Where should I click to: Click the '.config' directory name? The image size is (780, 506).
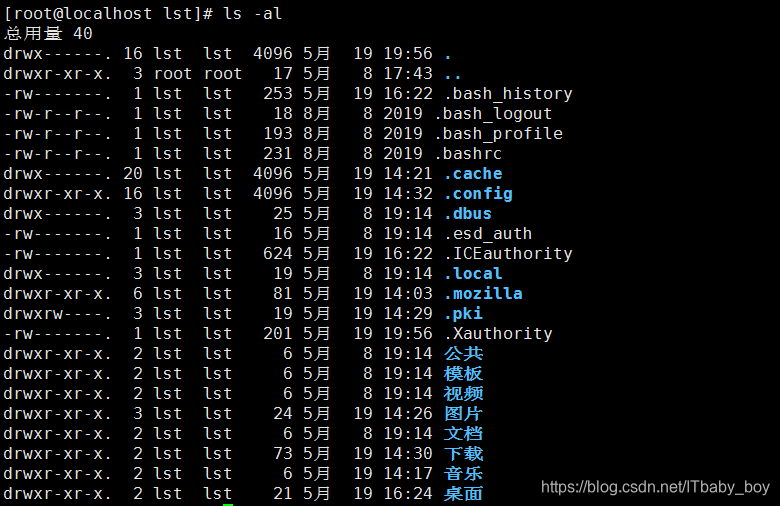[478, 194]
